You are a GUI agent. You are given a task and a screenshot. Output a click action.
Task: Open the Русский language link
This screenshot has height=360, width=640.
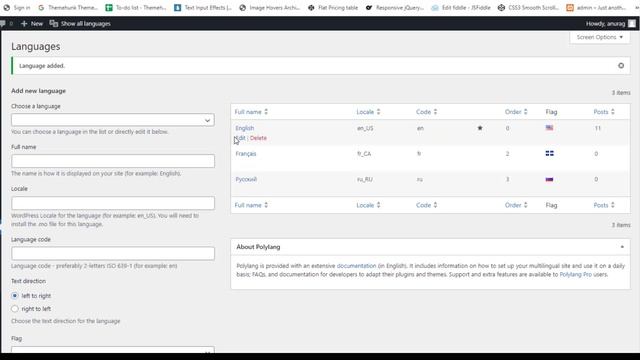246,179
